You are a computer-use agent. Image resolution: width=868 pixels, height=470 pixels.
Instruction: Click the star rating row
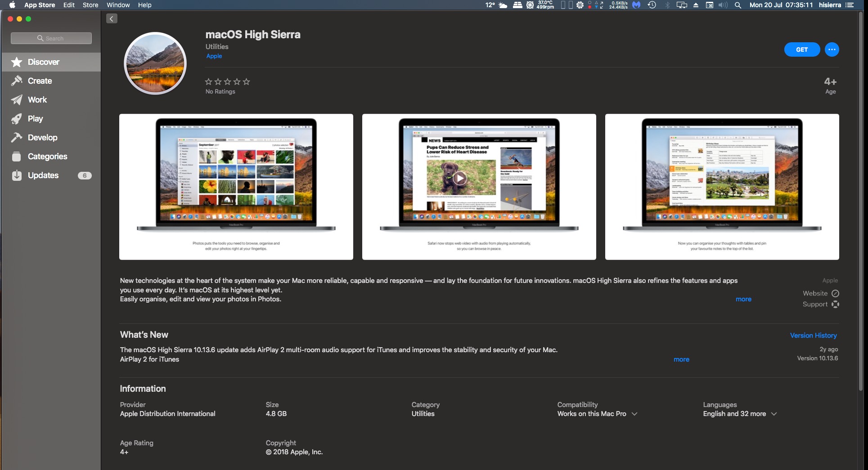(227, 81)
